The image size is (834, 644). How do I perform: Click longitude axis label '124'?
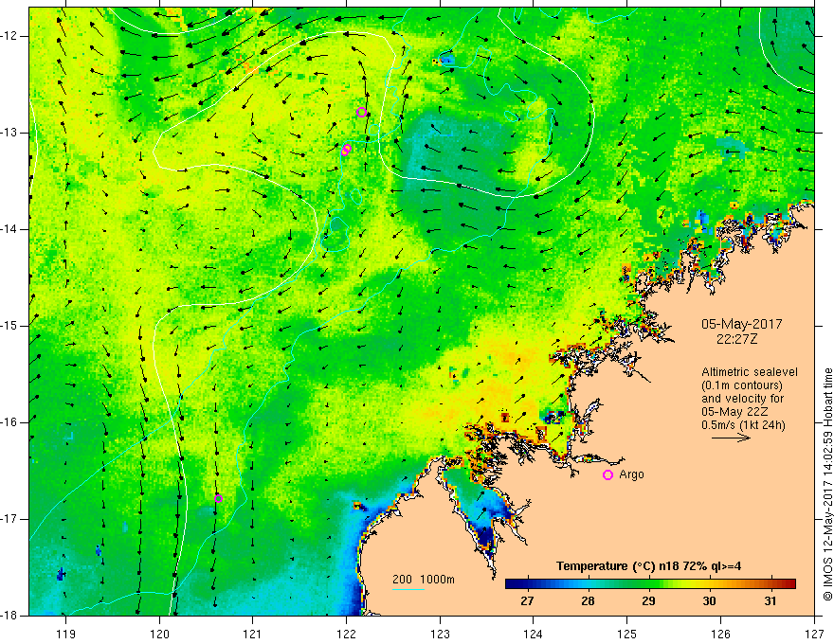[534, 634]
